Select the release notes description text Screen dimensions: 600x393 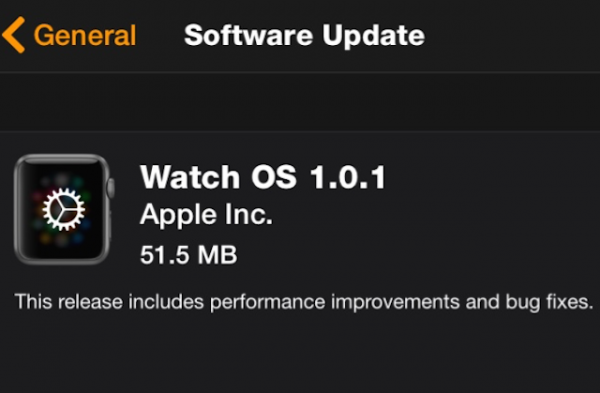click(x=304, y=302)
